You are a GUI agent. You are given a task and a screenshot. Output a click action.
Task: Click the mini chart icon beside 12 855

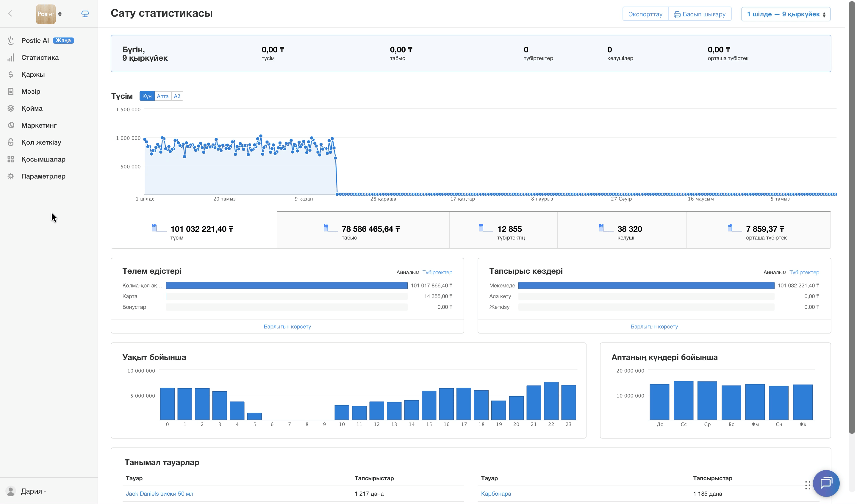pyautogui.click(x=486, y=228)
